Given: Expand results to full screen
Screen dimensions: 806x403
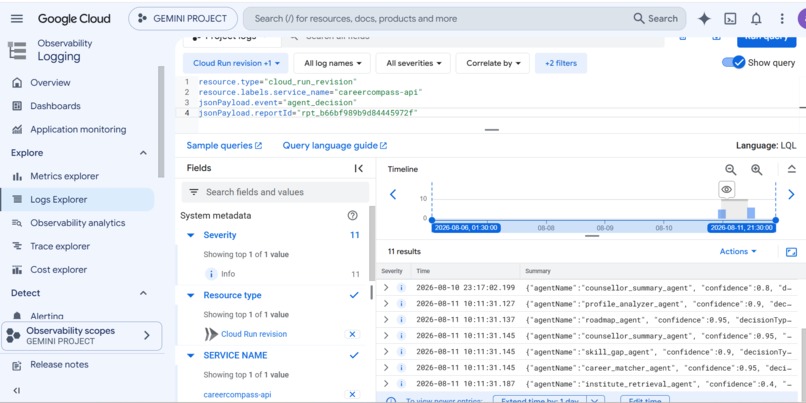Looking at the screenshot, I should tap(792, 252).
